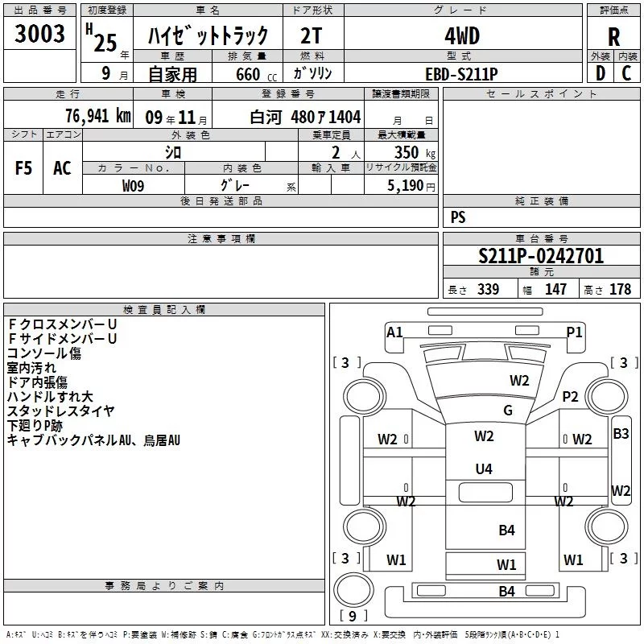Screen dimensions: 644x644
Task: Click the note 室内汚れ
Action: (31, 368)
